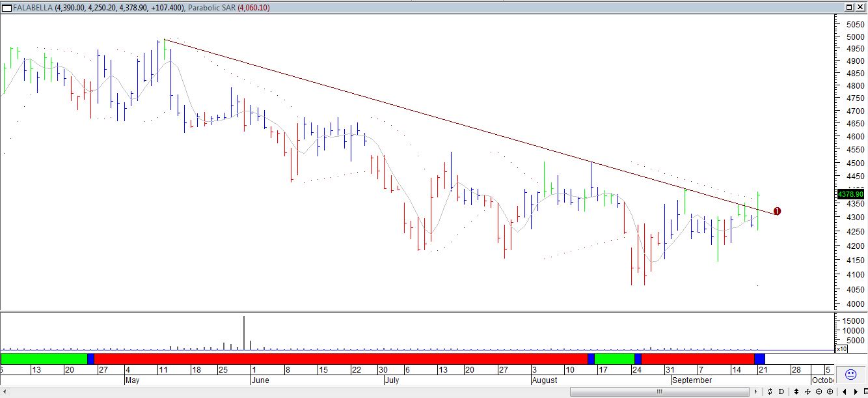The width and height of the screenshot is (868, 398).
Task: Click the June label on date axis
Action: click(260, 380)
